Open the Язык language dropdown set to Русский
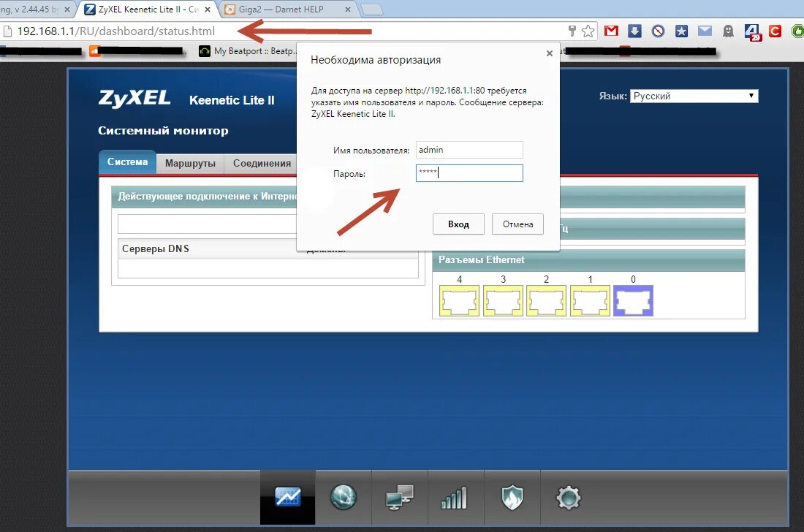The width and height of the screenshot is (804, 532). (694, 96)
